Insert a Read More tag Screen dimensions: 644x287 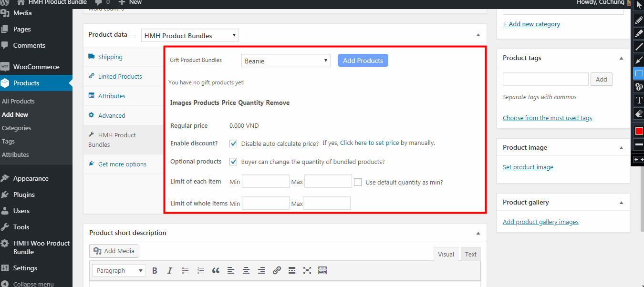[x=292, y=270]
